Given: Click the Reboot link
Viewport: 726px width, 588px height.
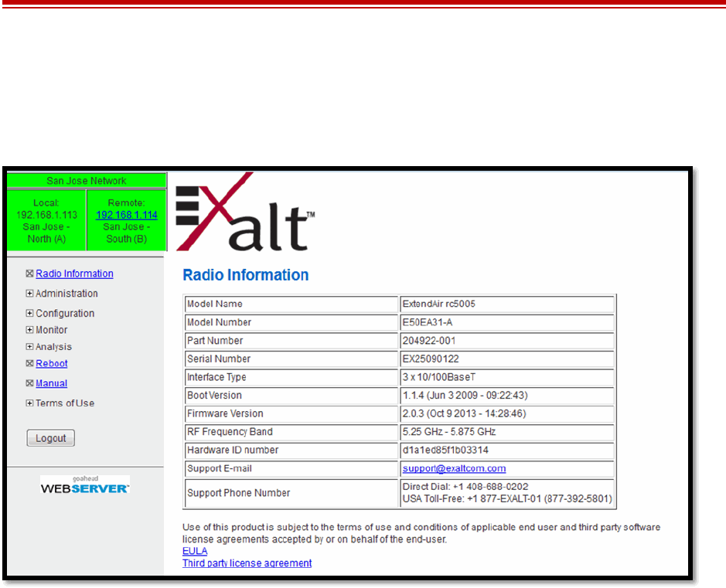Looking at the screenshot, I should (51, 363).
